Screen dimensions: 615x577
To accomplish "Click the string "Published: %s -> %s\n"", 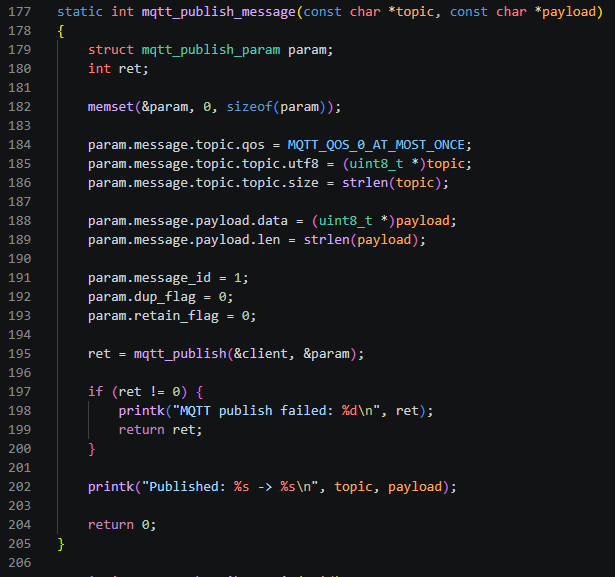I will tap(230, 487).
